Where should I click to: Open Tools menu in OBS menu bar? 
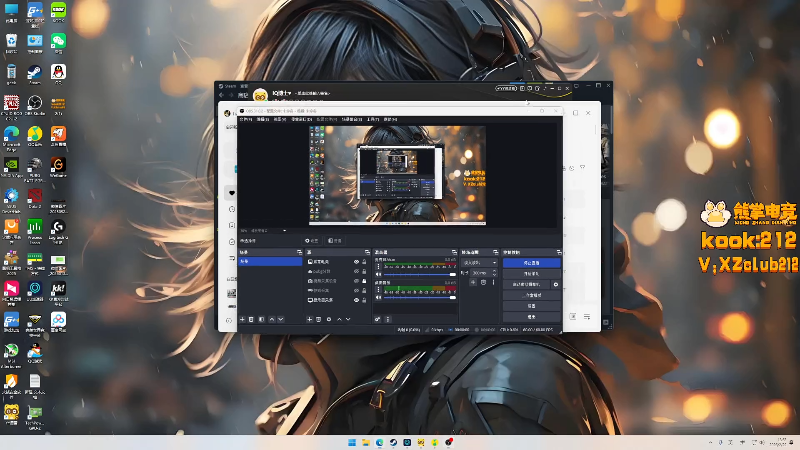pyautogui.click(x=373, y=119)
